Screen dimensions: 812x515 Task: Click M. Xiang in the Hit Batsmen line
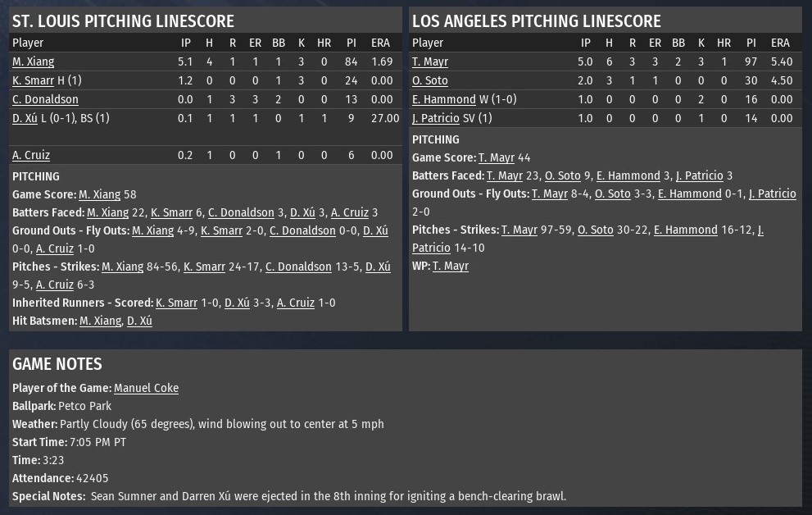(x=100, y=321)
